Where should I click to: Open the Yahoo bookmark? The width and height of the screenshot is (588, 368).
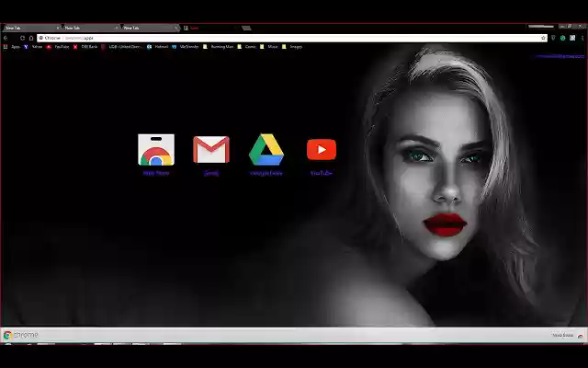pyautogui.click(x=33, y=47)
